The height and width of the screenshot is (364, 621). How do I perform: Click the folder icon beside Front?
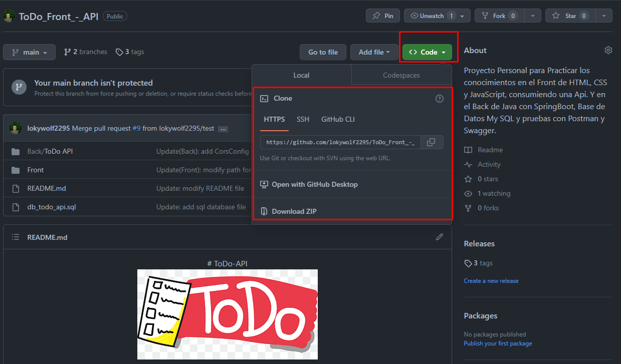(16, 170)
